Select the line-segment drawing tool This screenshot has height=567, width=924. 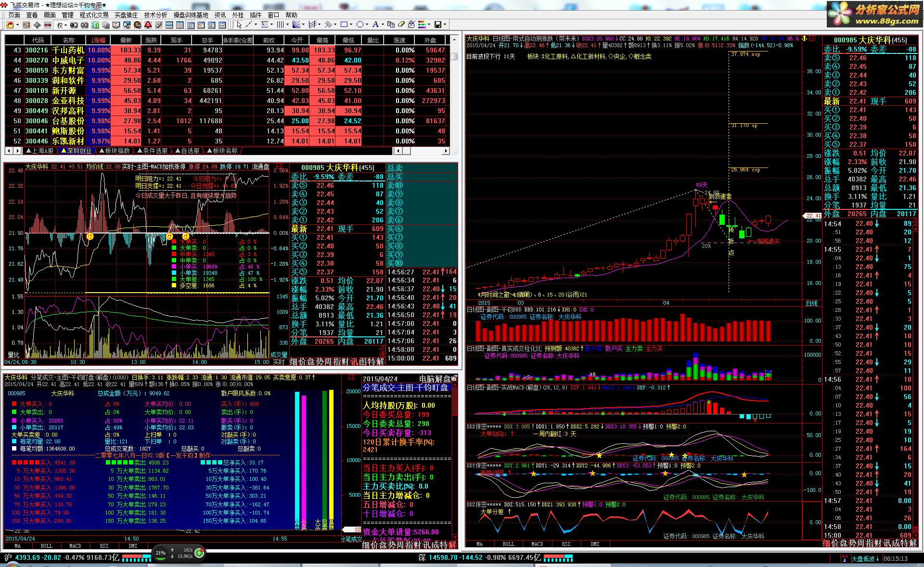click(x=249, y=25)
